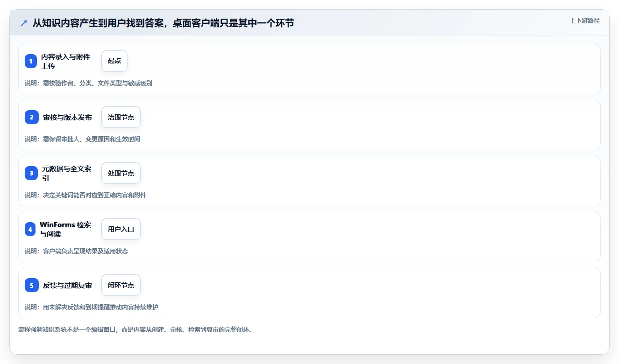
Task: Click the footer note starting 流程强调知识系统
Action: [x=135, y=329]
